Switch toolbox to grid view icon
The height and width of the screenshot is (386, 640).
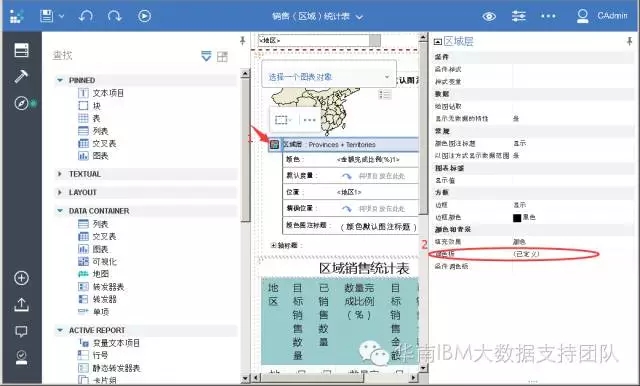pos(222,56)
